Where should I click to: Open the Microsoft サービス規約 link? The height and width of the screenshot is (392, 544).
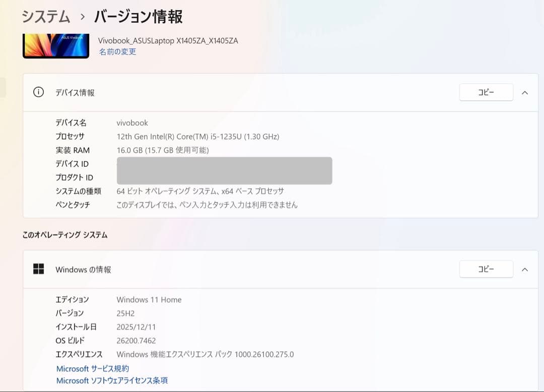point(93,368)
